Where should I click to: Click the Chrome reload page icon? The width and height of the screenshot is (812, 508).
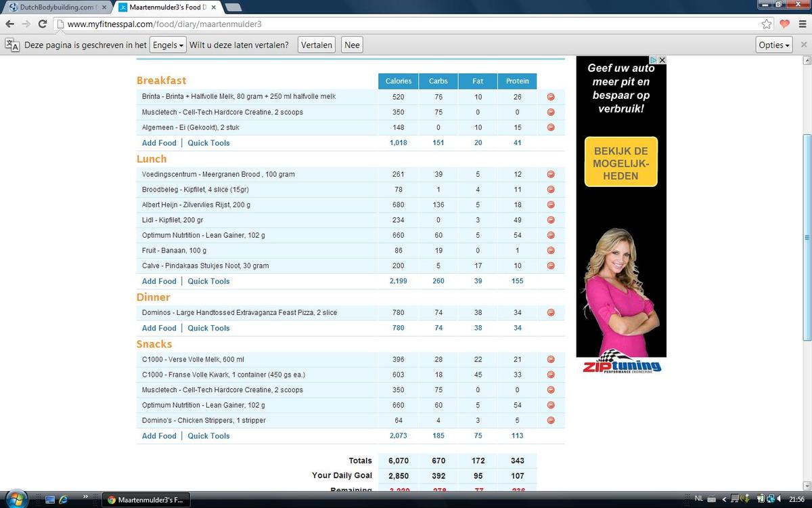coord(42,24)
